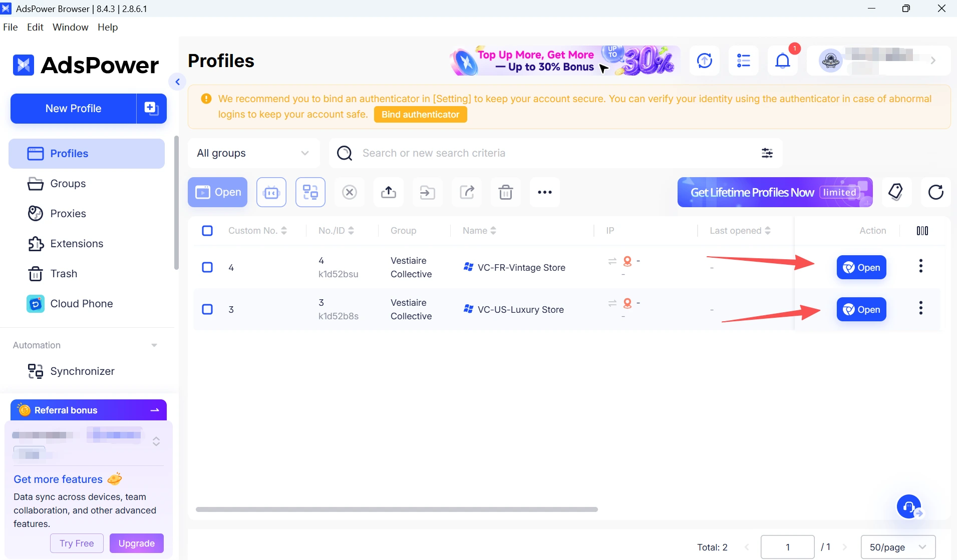Click the New Profile button
957x560 pixels.
(x=74, y=109)
